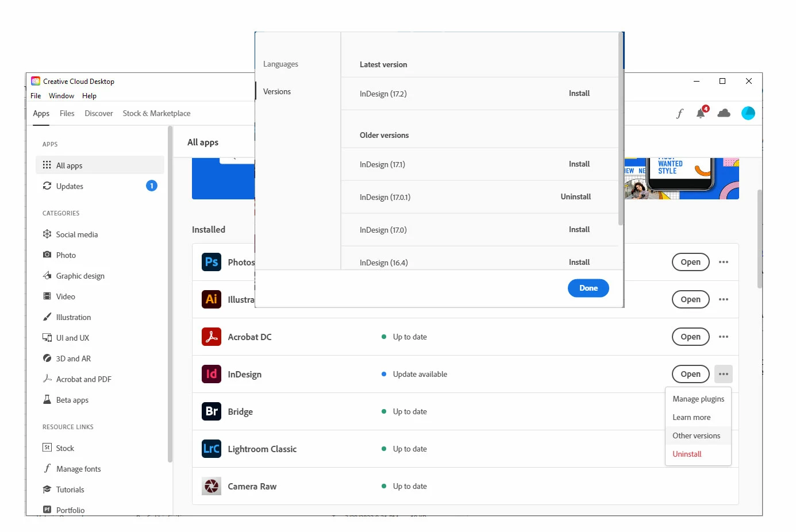The image size is (796, 532).
Task: Choose Manage plugins from menu
Action: point(698,399)
